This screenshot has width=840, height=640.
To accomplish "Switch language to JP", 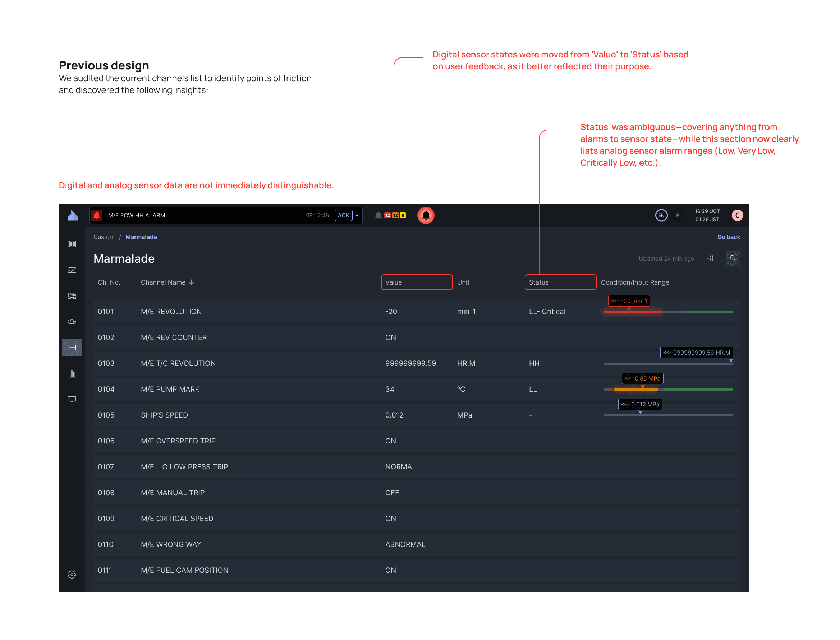I will [x=677, y=215].
